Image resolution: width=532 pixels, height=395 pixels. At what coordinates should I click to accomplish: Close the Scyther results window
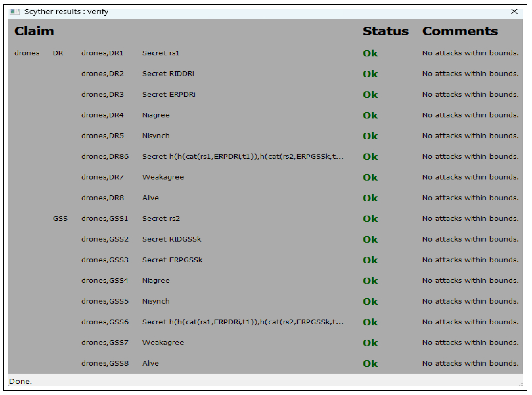514,11
